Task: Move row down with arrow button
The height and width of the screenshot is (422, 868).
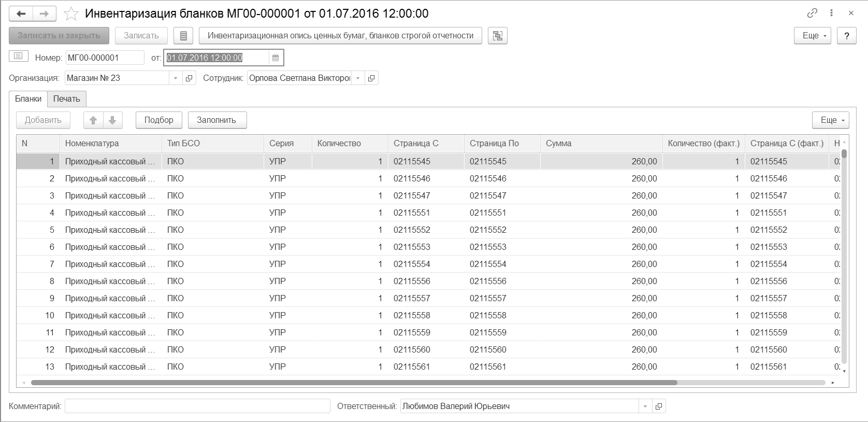Action: click(112, 120)
